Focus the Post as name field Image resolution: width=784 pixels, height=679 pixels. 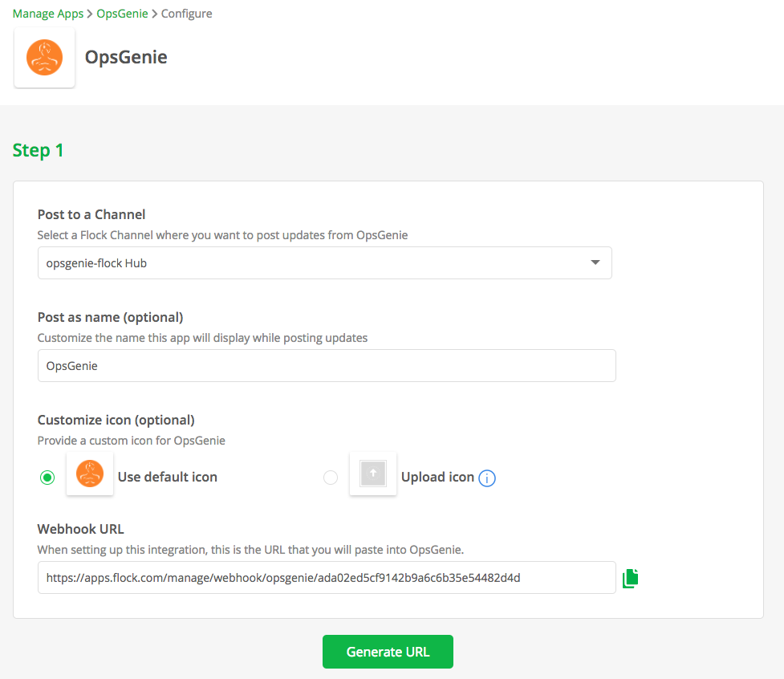[327, 365]
